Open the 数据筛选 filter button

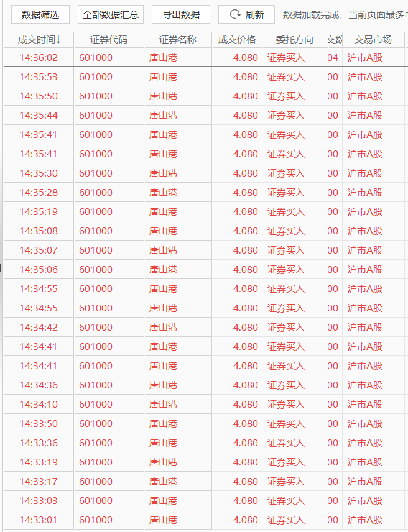(x=40, y=14)
